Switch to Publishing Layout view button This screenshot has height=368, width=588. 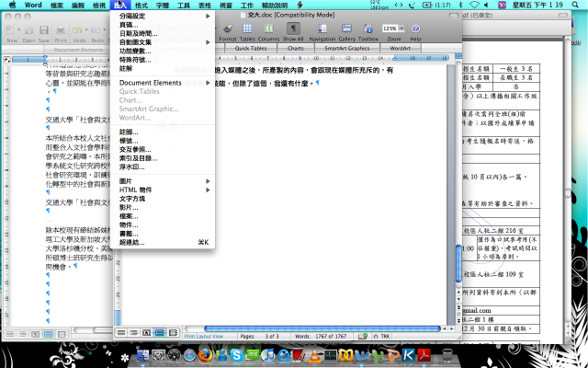click(x=147, y=333)
